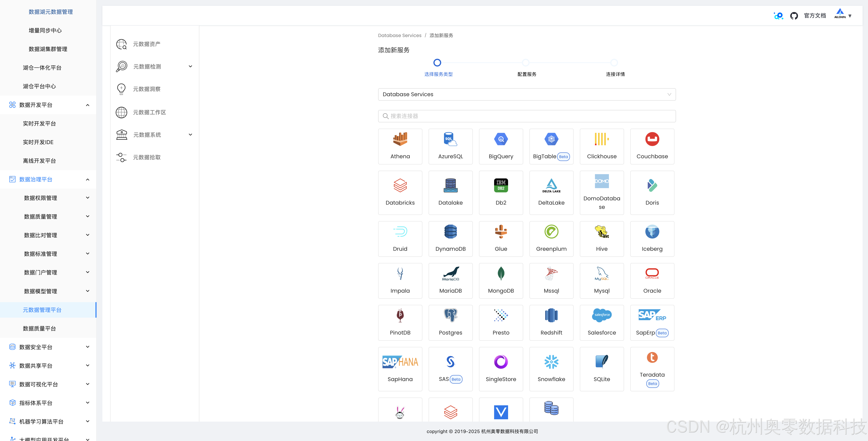Choose the Druid connector
Viewport: 868px width, 441px height.
tap(400, 239)
